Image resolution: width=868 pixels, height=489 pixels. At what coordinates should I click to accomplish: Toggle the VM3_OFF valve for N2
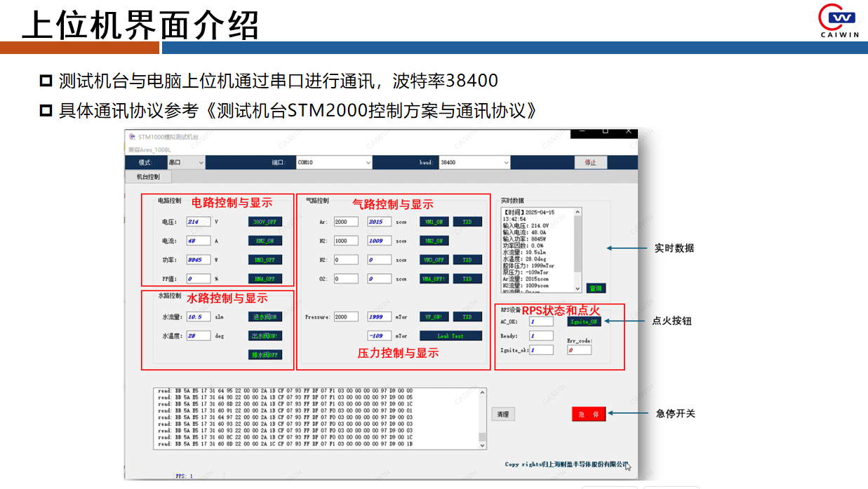[434, 260]
